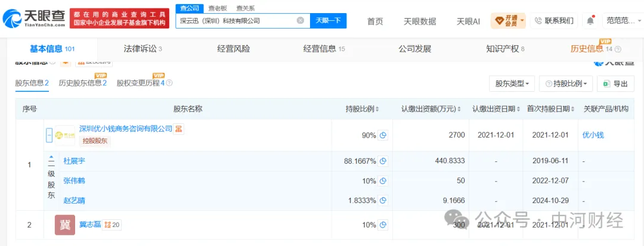Switch to 知识产权 tab
Viewport: 644px width, 246px height.
505,49
